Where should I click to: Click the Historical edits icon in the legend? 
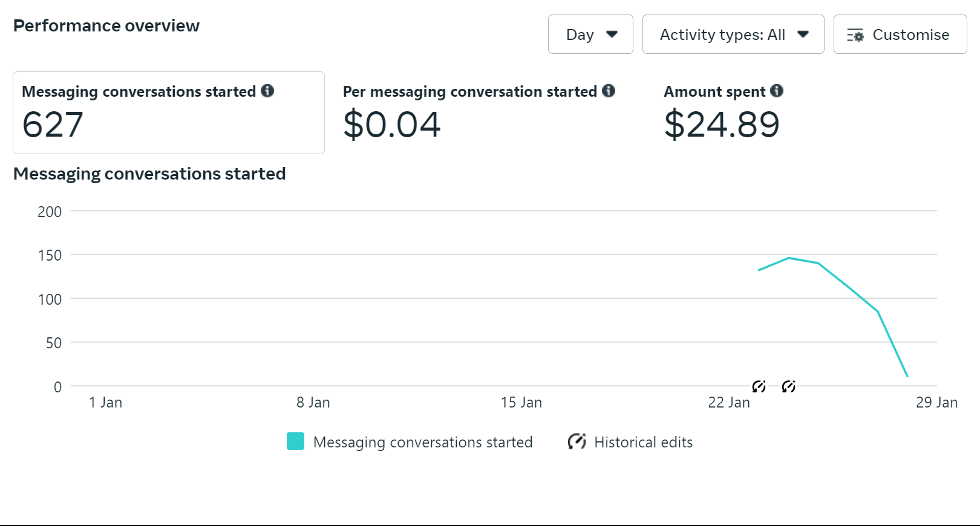coord(577,441)
